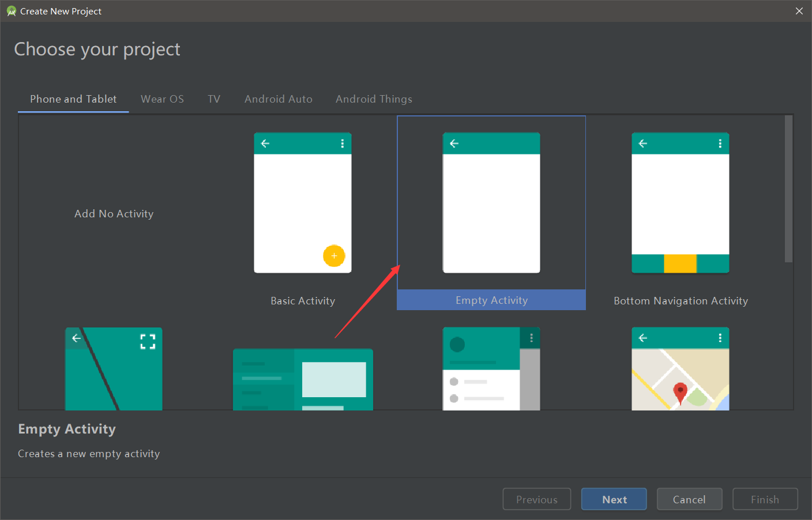Open the Android Things tab
This screenshot has width=812, height=520.
[374, 99]
